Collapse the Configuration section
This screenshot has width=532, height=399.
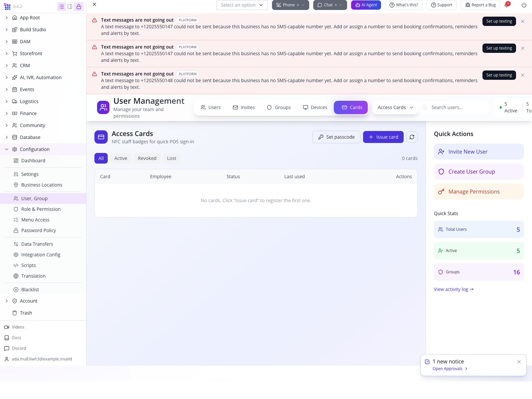tap(7, 149)
